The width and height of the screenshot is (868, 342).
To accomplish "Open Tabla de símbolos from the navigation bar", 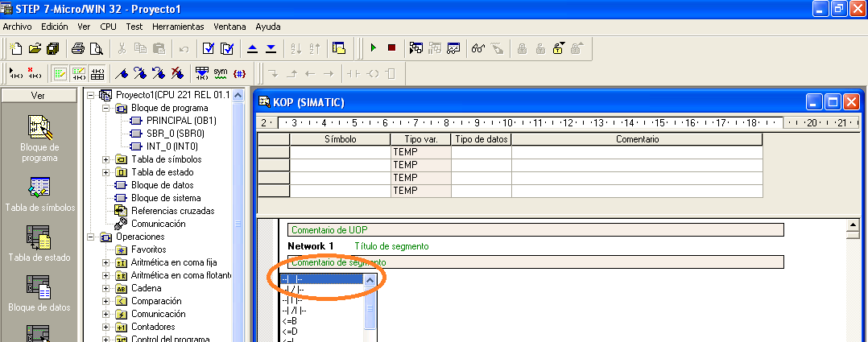I will coord(39,194).
